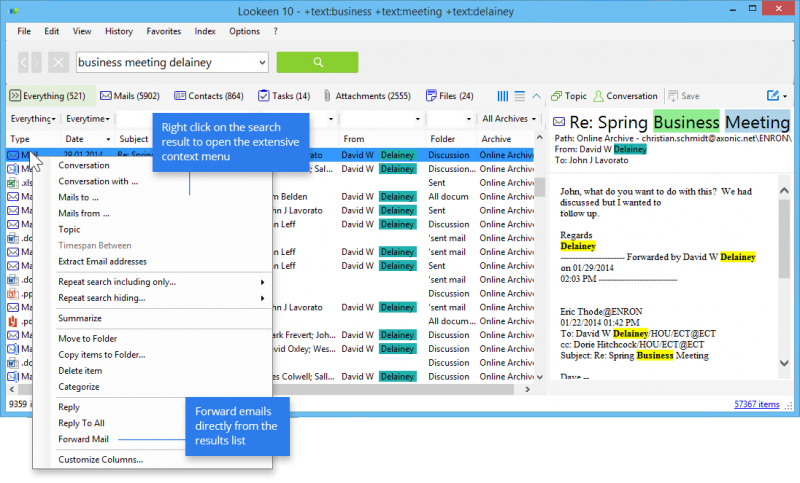800x483 pixels.
Task: Sort results by the Archive column header
Action: pyautogui.click(x=496, y=139)
